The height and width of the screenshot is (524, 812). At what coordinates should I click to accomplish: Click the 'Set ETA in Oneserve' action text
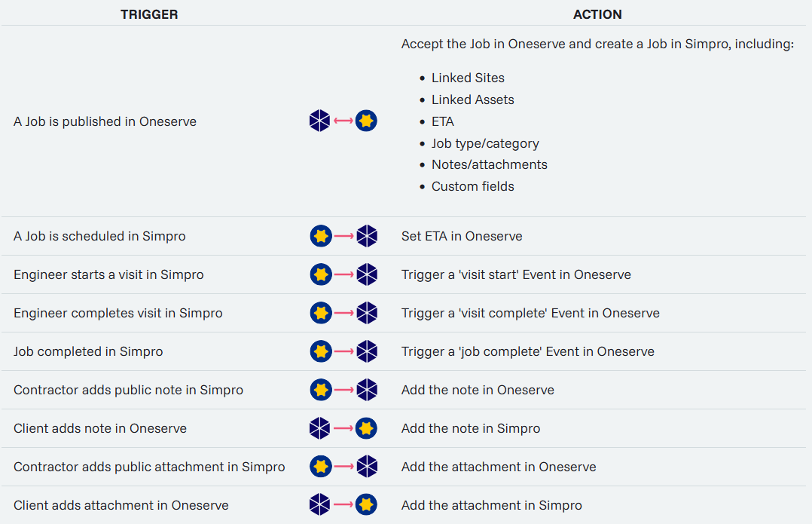click(462, 236)
